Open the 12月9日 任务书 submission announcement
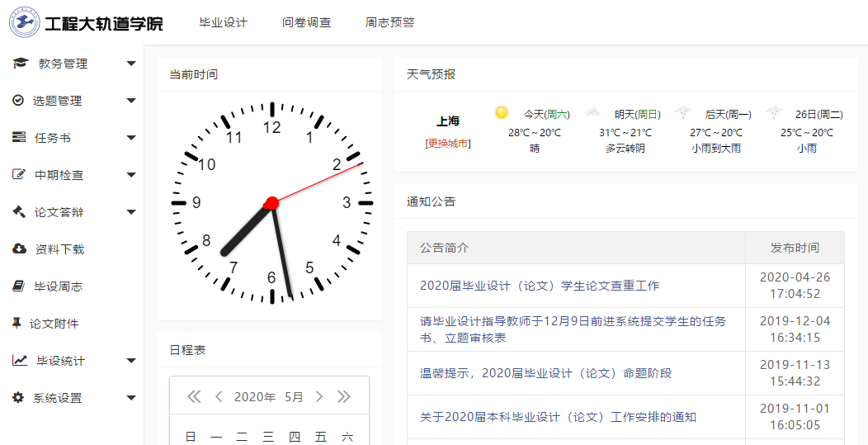 pyautogui.click(x=573, y=329)
